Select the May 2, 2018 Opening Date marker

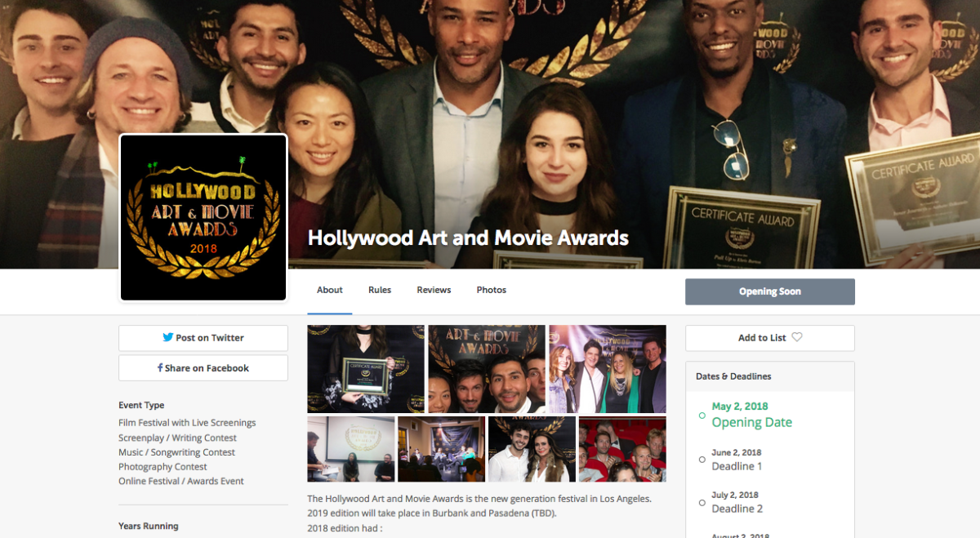[x=702, y=416]
